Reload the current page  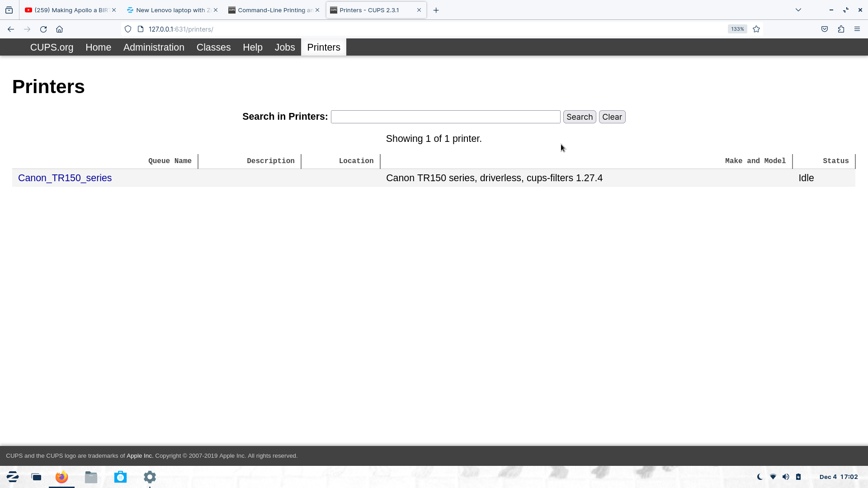(43, 29)
